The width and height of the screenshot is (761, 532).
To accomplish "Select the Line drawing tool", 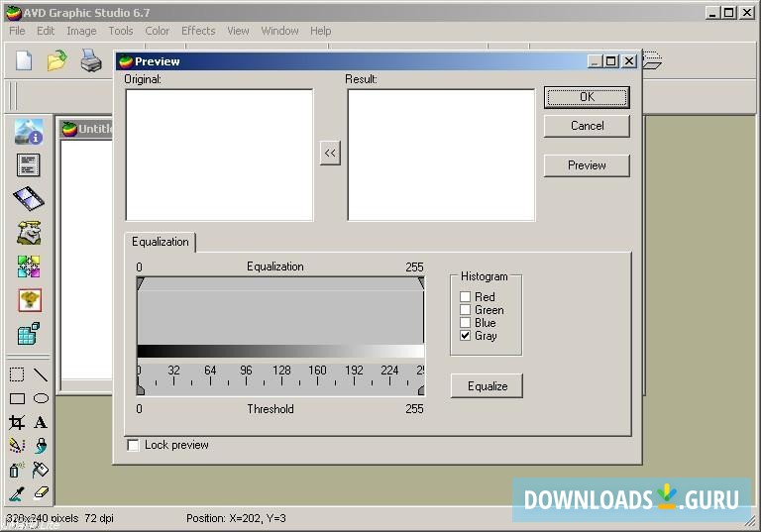I will click(41, 374).
